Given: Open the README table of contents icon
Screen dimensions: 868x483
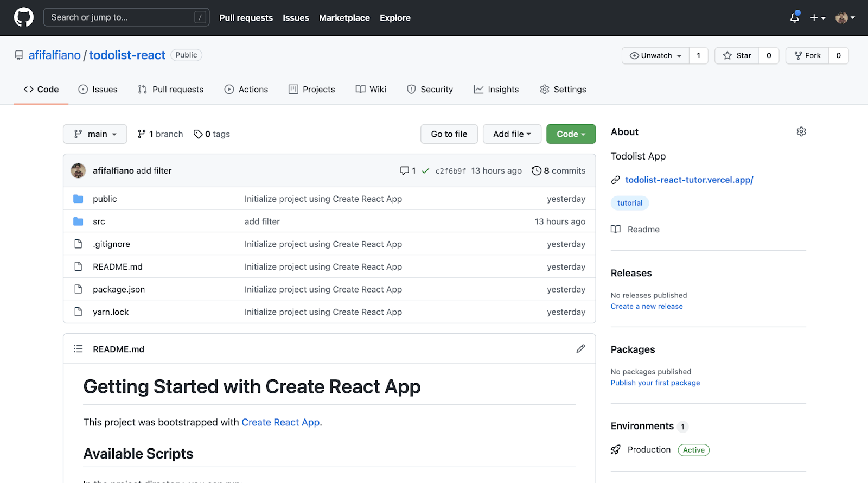Looking at the screenshot, I should (x=78, y=349).
